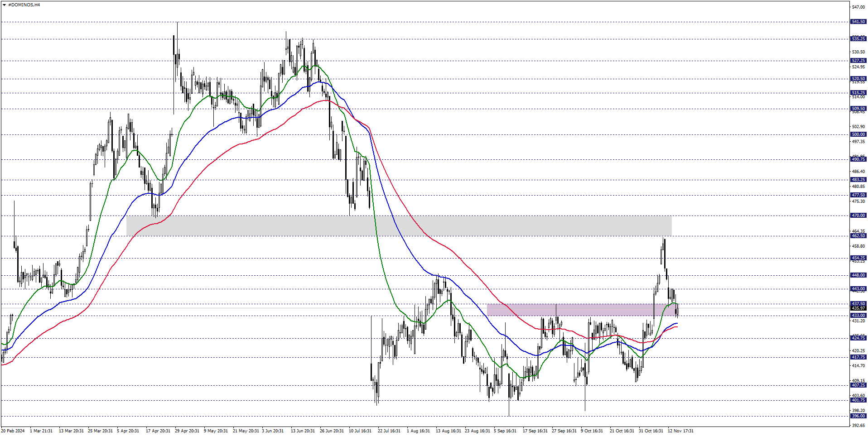This screenshot has height=436, width=868.
Task: Click the 29 Apr 20:31 time label
Action: (187, 431)
